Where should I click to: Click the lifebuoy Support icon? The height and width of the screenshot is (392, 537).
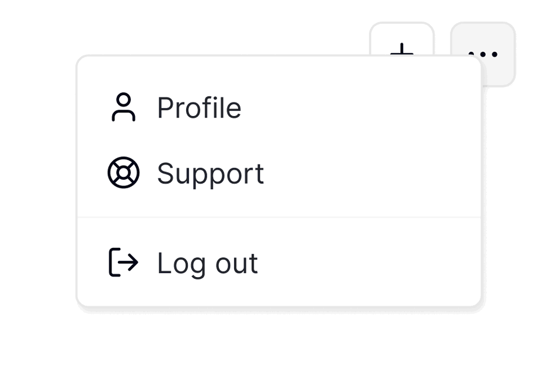click(123, 173)
